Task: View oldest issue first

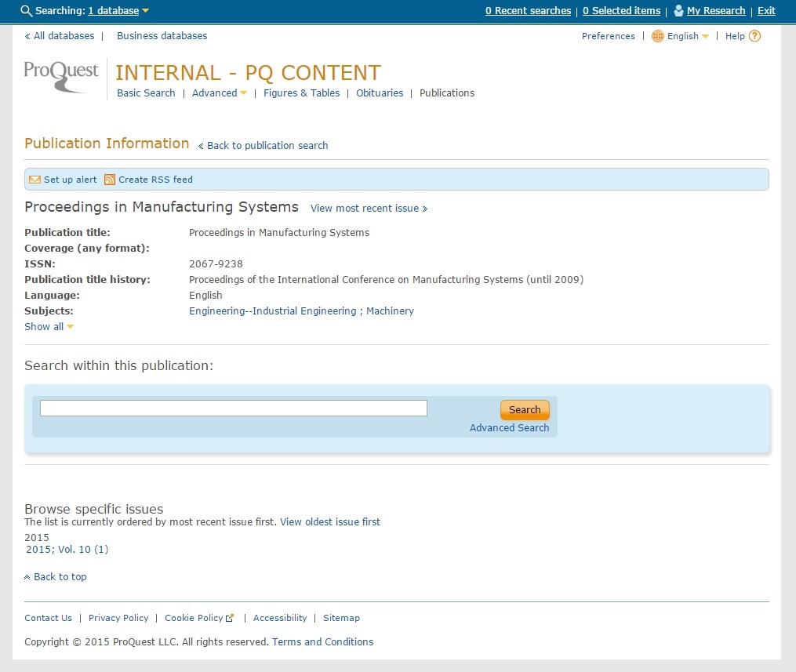Action: pos(330,522)
